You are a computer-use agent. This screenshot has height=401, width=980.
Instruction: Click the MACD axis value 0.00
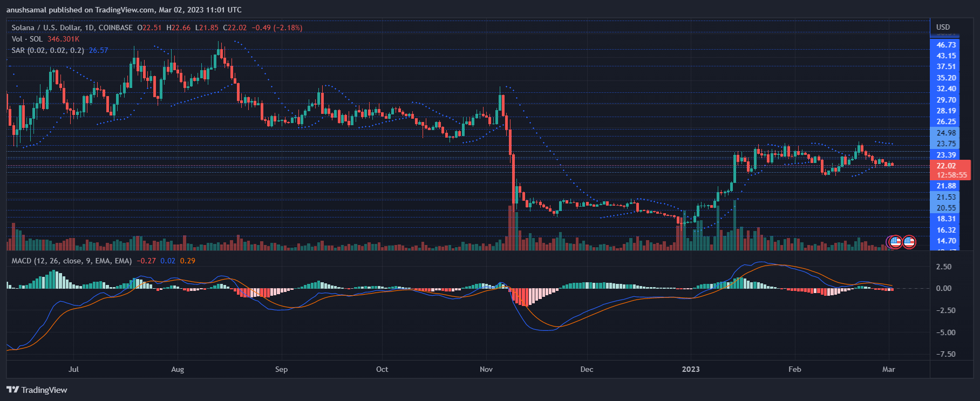click(x=943, y=288)
